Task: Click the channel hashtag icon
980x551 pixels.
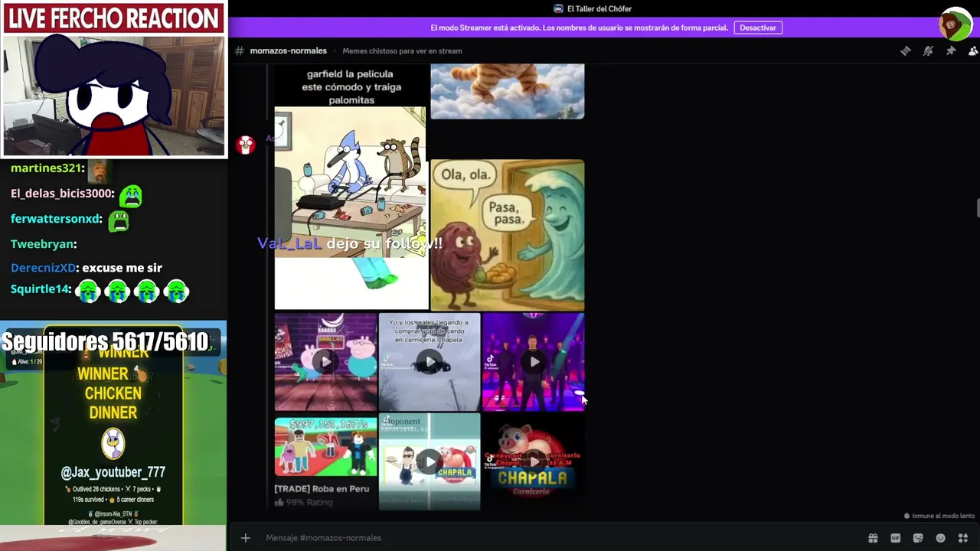Action: pos(240,51)
